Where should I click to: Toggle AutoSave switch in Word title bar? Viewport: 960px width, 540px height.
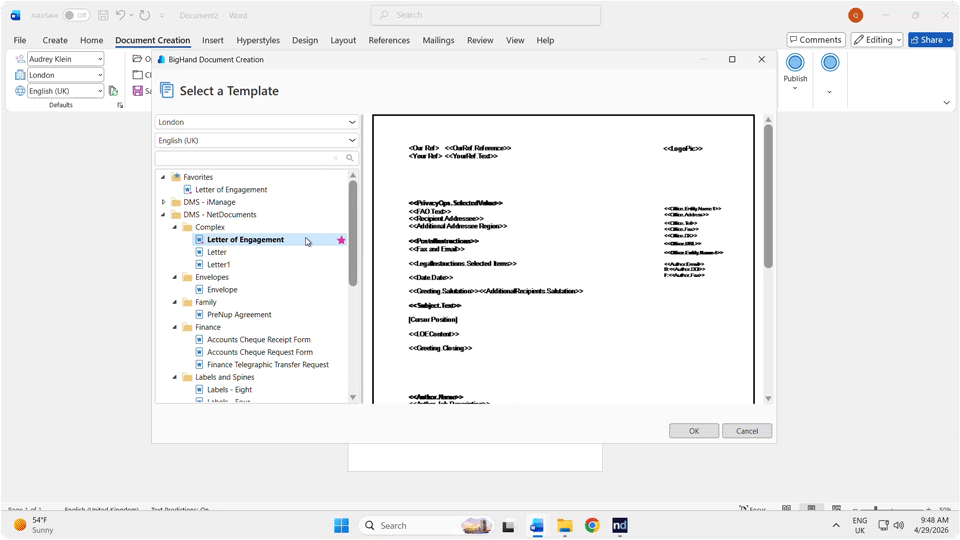[x=77, y=15]
